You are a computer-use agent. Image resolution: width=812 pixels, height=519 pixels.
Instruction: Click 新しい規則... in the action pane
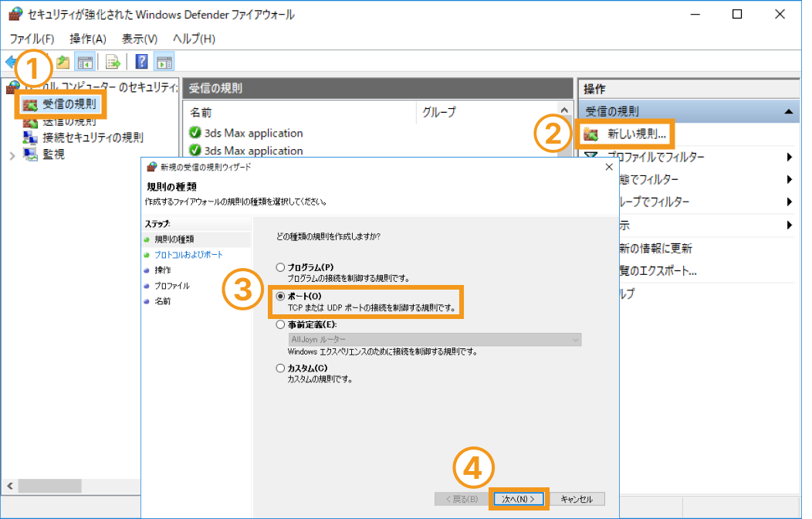(637, 134)
